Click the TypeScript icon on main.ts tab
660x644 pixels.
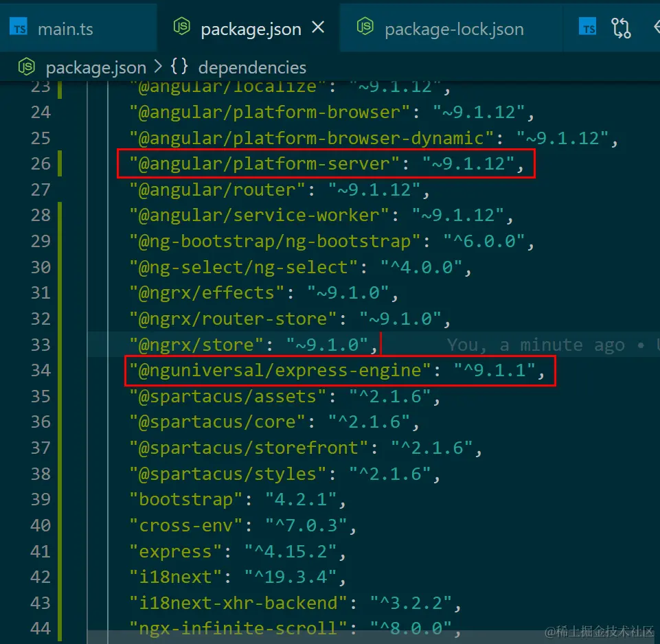[19, 26]
